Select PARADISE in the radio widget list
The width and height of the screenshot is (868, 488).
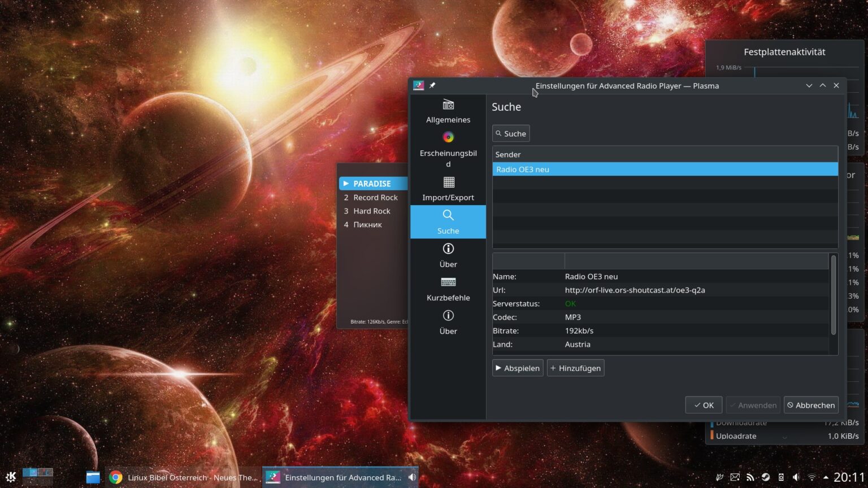(372, 184)
